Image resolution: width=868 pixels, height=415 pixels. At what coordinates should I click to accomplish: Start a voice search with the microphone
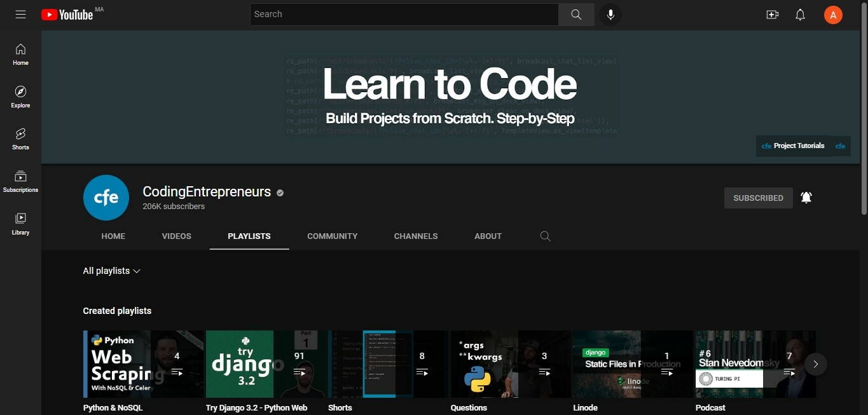tap(610, 14)
